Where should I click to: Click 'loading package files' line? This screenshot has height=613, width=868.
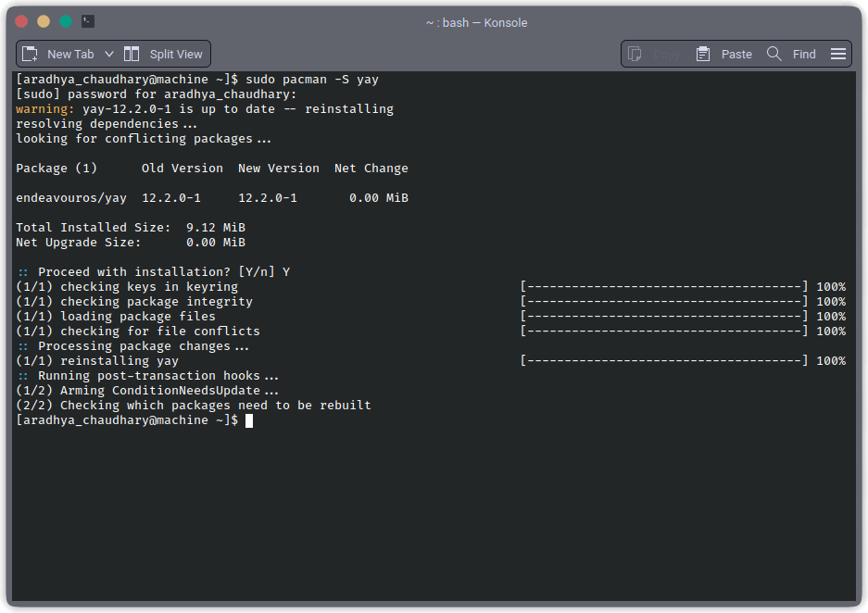point(138,317)
